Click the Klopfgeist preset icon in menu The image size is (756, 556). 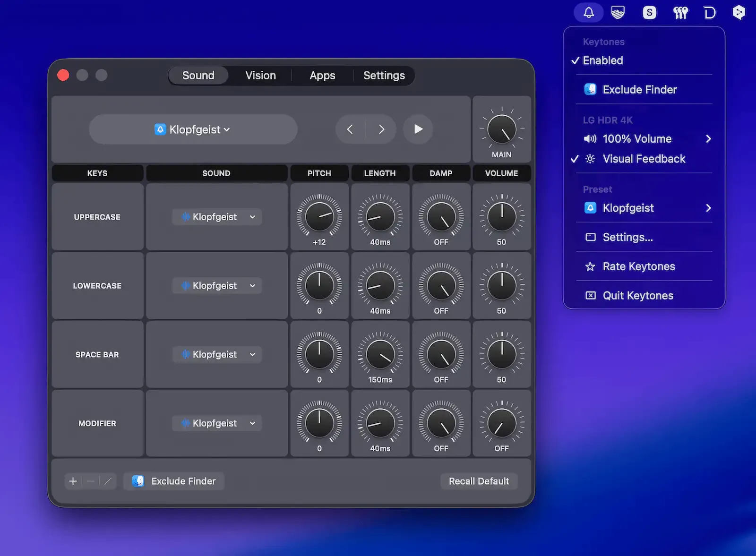[x=590, y=208]
